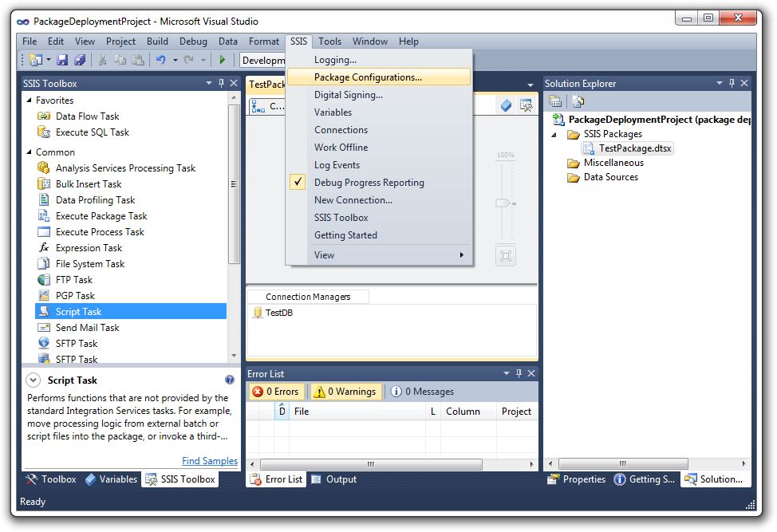Click the designer zoom slider handle
Viewport: 777px width, 532px height.
(503, 203)
